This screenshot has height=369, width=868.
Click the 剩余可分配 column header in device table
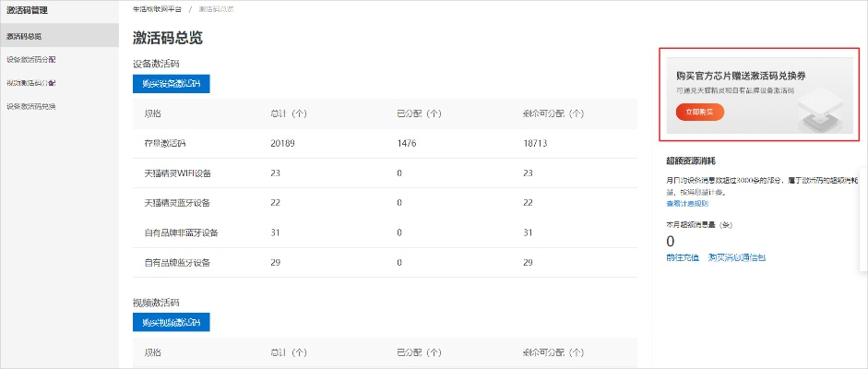pos(553,113)
